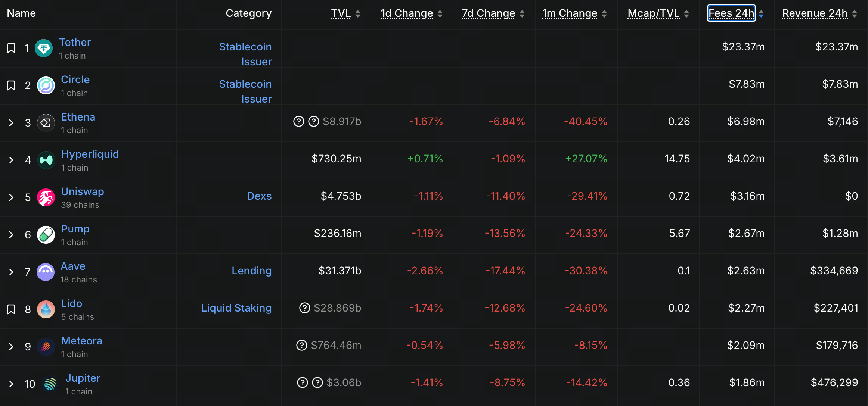Click the Aave ghost logo icon
Screen dimensions: 868x406
(46, 272)
